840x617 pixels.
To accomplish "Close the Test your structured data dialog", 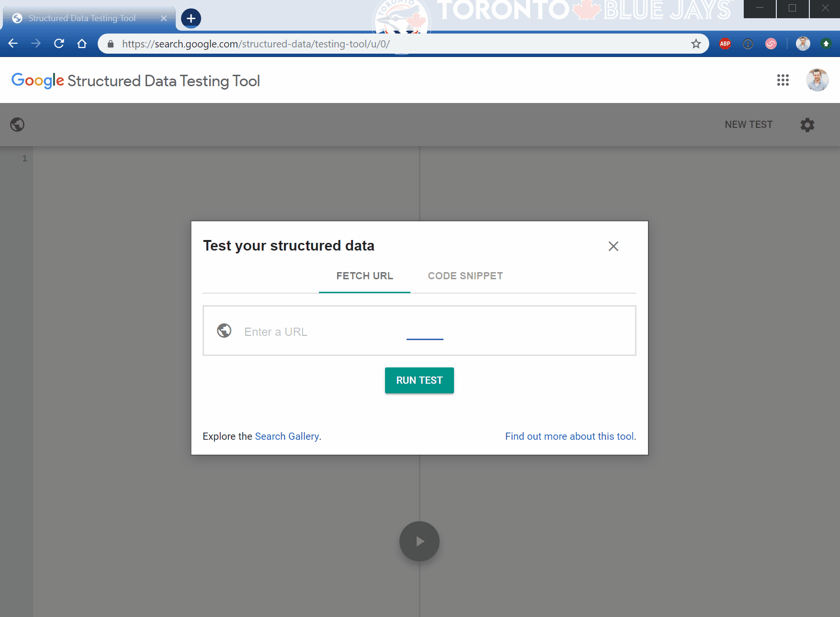I will click(x=613, y=246).
